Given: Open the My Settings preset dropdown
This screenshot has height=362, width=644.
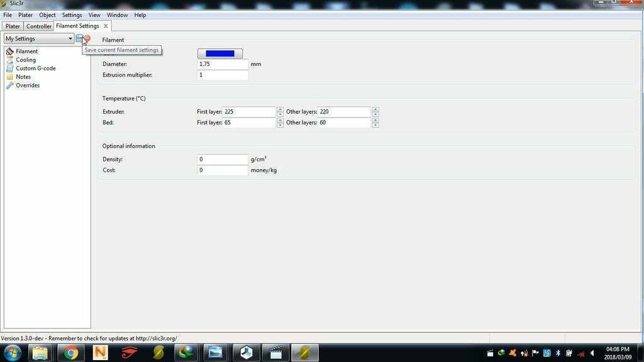Looking at the screenshot, I should click(x=39, y=38).
